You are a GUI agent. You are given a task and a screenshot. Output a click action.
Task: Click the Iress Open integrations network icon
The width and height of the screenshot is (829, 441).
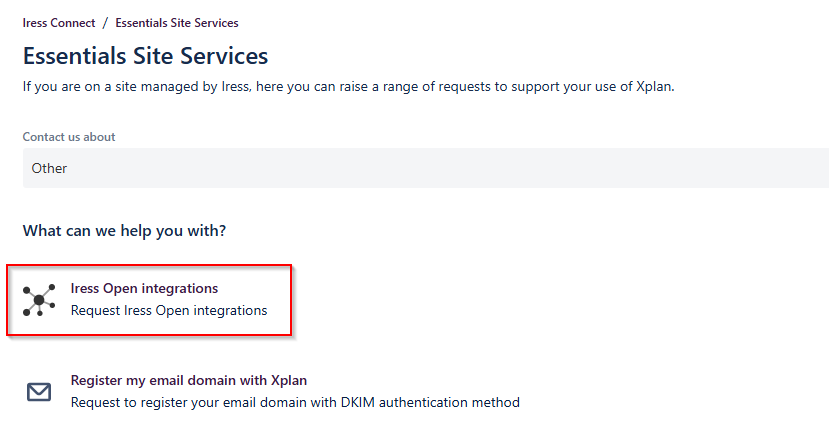click(x=39, y=300)
